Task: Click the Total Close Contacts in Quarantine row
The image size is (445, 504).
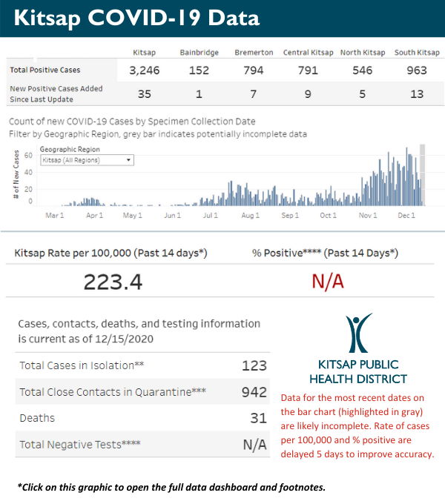Action: click(143, 391)
